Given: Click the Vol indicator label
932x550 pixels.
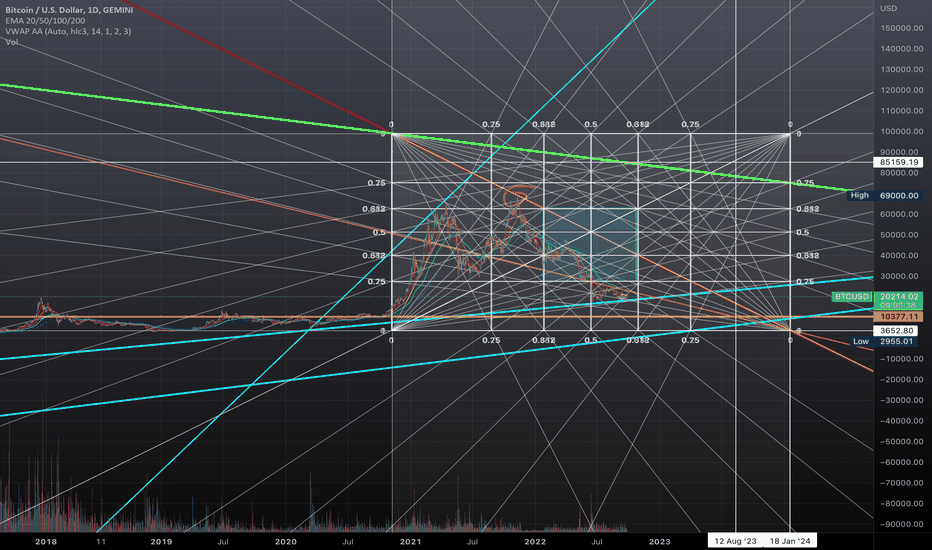Looking at the screenshot, I should 12,42.
